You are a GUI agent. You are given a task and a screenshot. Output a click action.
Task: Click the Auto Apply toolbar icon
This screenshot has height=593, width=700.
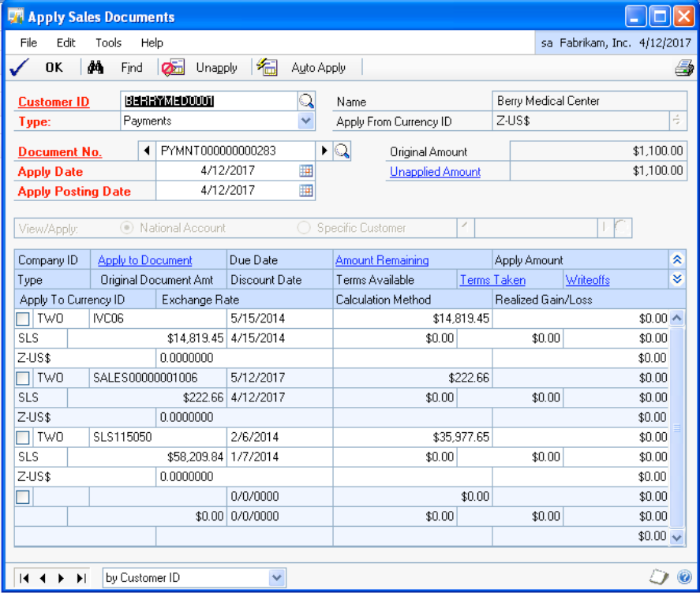(267, 68)
